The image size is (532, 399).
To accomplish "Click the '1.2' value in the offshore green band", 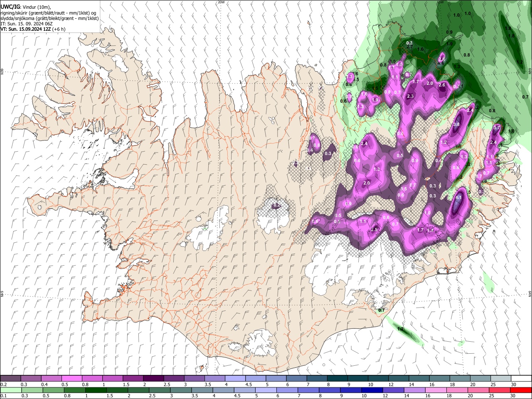I will click(x=401, y=329).
